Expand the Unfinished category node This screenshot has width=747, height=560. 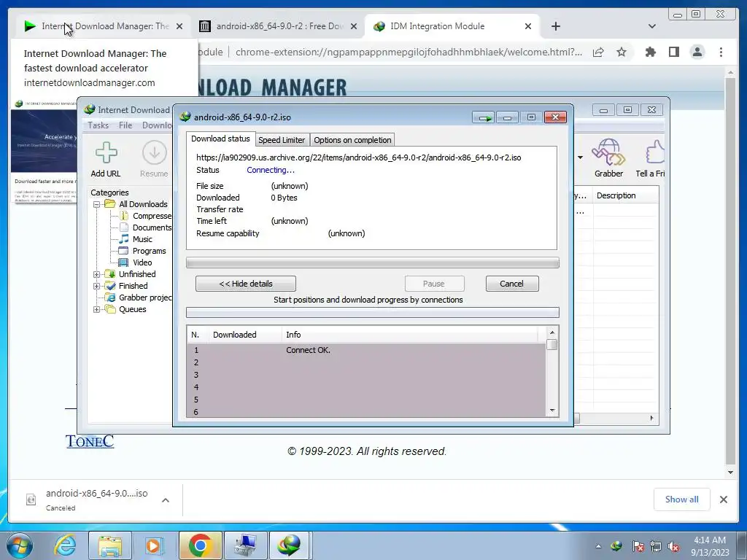[x=97, y=274]
